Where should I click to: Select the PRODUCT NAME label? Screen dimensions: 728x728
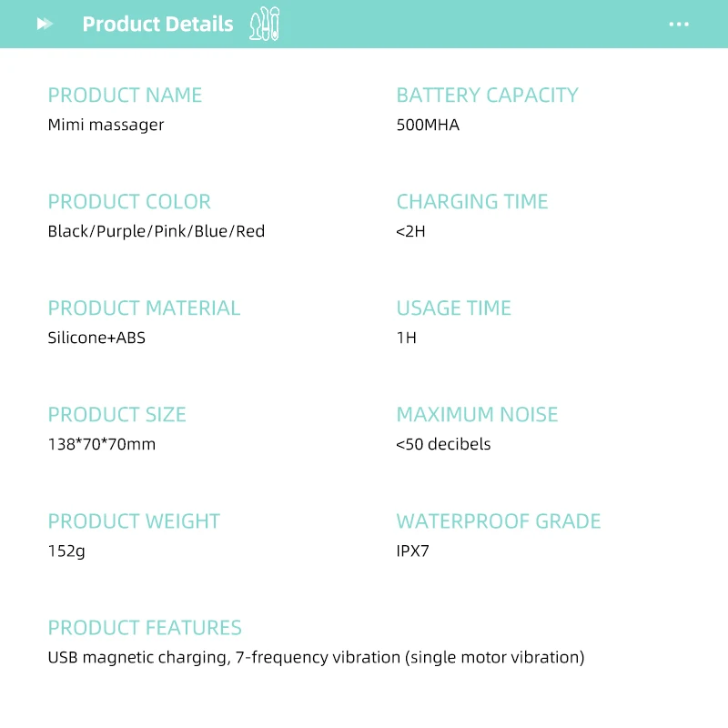click(x=125, y=95)
